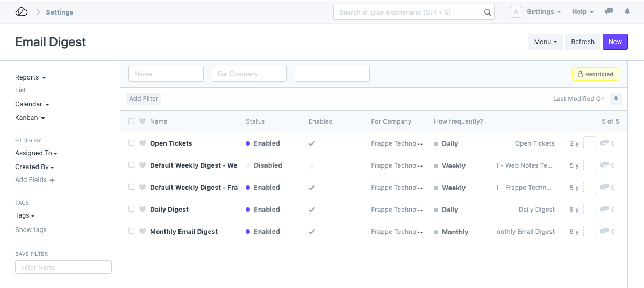Open the notifications bell icon
This screenshot has width=644, height=288.
tap(627, 12)
